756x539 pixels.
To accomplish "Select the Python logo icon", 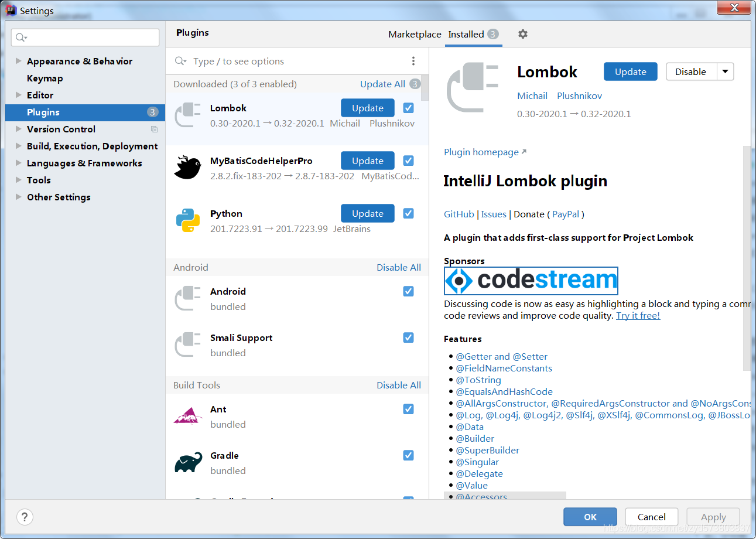I will (x=188, y=220).
